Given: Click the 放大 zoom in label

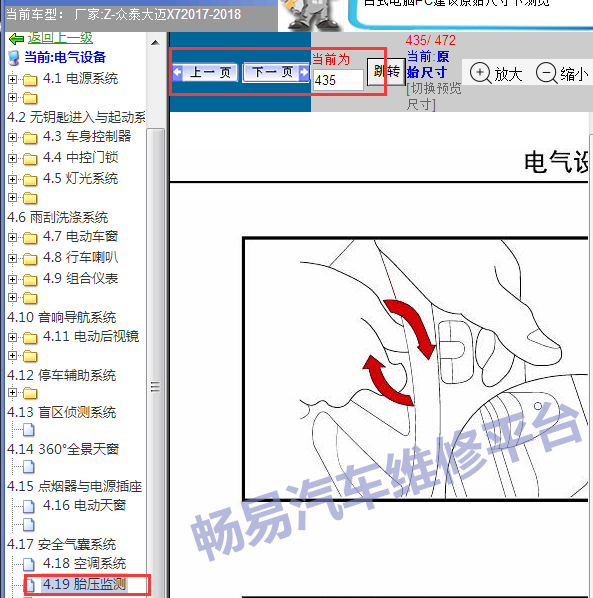Looking at the screenshot, I should coord(508,74).
